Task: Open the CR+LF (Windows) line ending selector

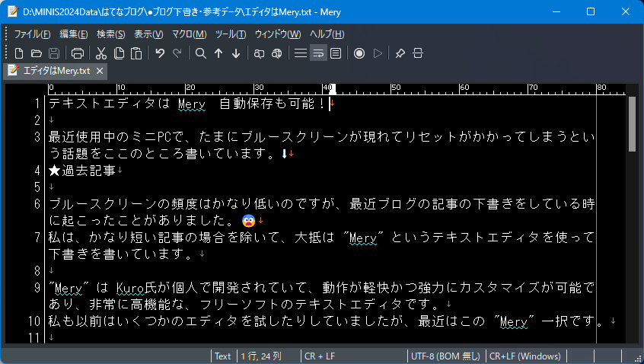Action: pos(525,356)
